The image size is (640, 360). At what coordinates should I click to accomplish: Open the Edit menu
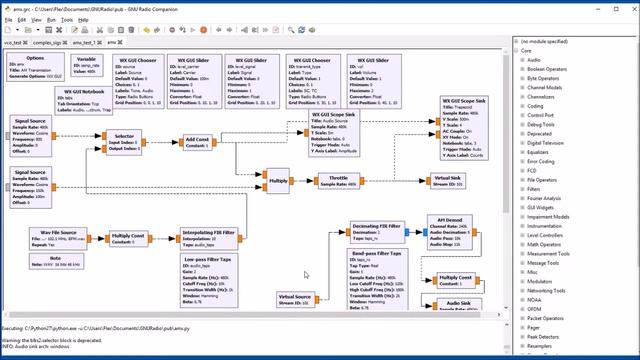(22, 20)
